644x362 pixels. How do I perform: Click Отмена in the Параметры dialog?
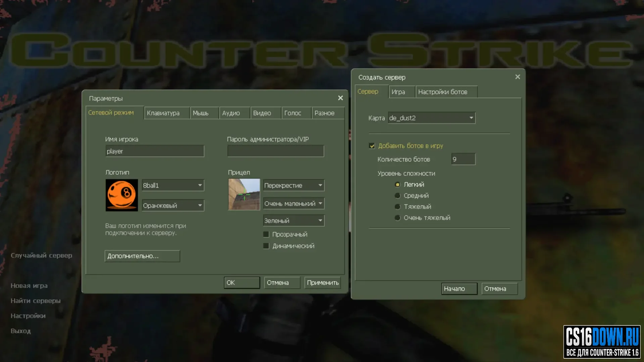[282, 282]
